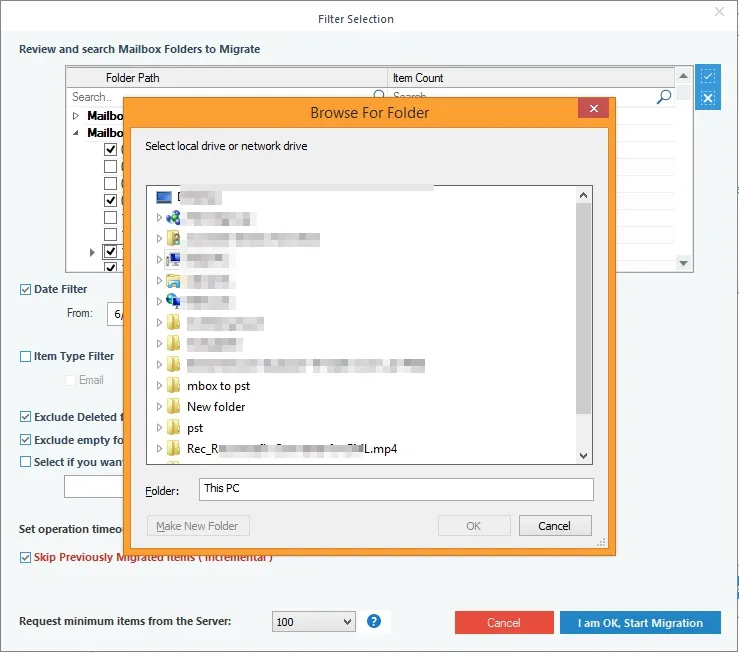Click the Network globe-monitor icon in tree
This screenshot has height=653, width=739.
pos(173,301)
